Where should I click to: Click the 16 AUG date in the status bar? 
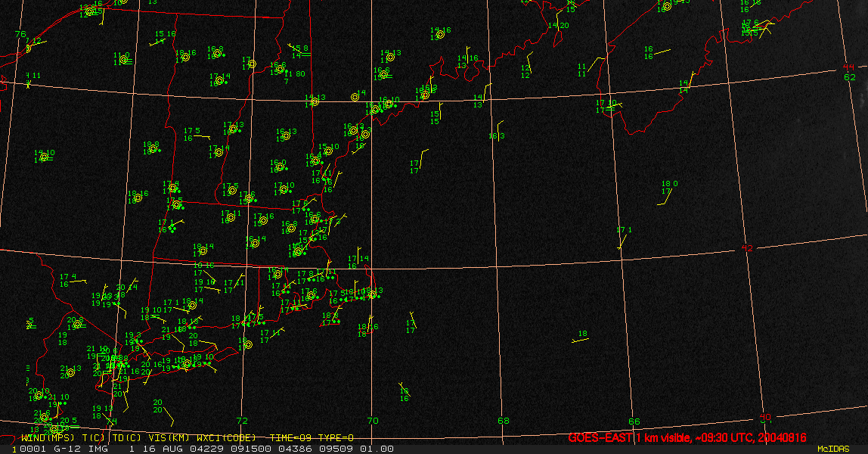tap(163, 449)
